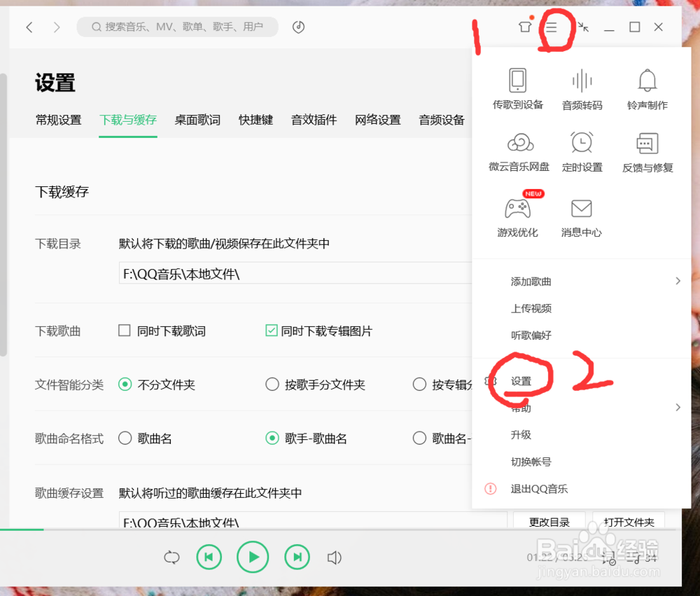
Task: Switch to 音频设备 tab
Action: (442, 120)
